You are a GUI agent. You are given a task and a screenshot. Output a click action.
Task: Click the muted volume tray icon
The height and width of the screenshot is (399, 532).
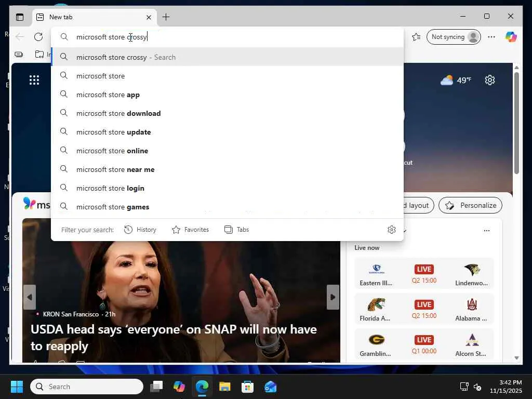[x=477, y=387]
